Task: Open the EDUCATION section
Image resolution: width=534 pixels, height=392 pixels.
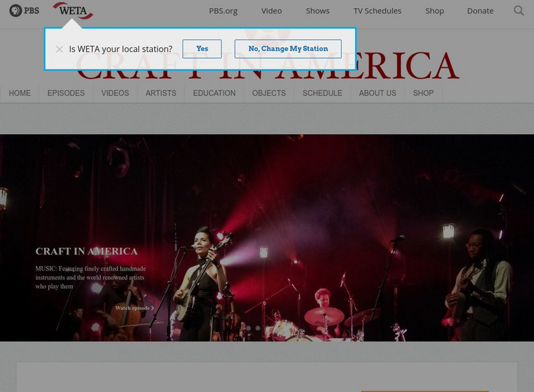Action: pos(214,93)
